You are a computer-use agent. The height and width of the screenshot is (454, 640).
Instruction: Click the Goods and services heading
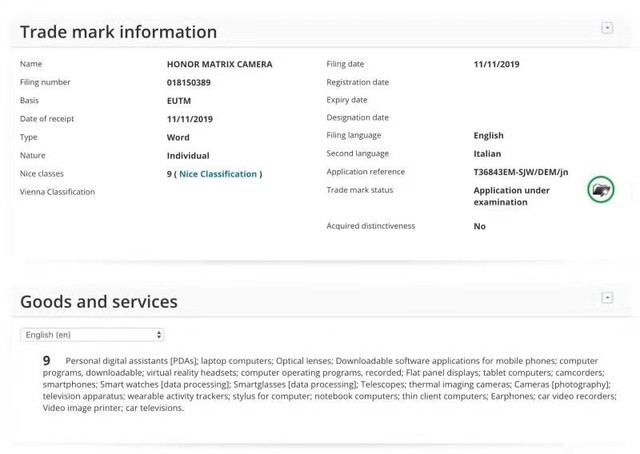point(99,301)
